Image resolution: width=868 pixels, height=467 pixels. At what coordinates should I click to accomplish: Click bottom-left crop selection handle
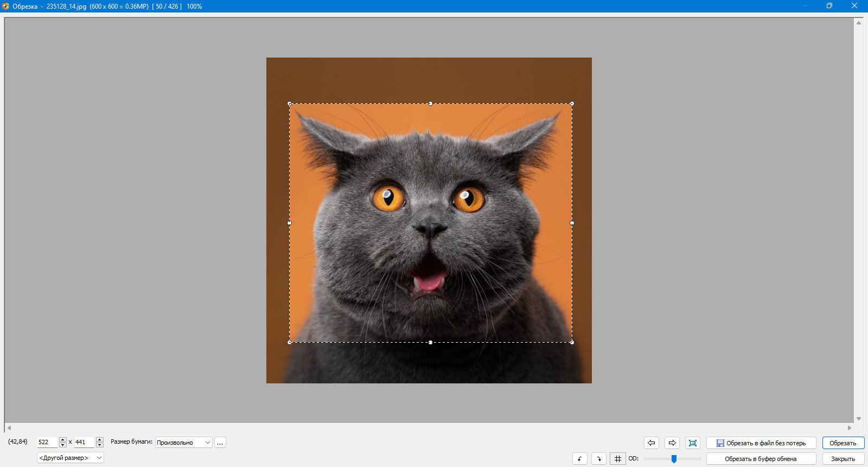tap(289, 342)
